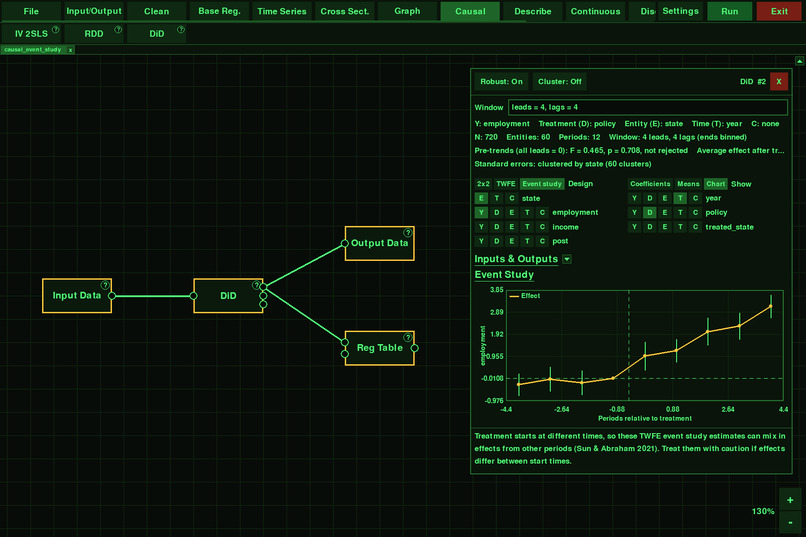The height and width of the screenshot is (537, 806).
Task: Add DiD node from toolbar
Action: click(156, 33)
